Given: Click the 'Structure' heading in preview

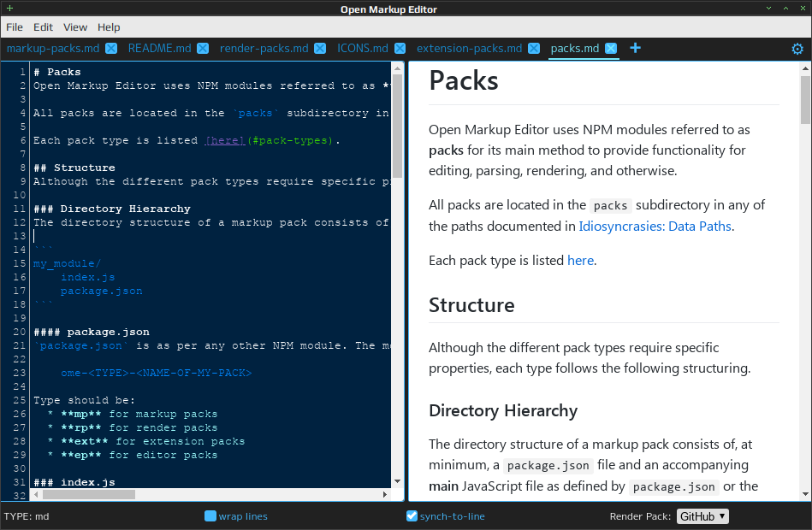Looking at the screenshot, I should 471,305.
